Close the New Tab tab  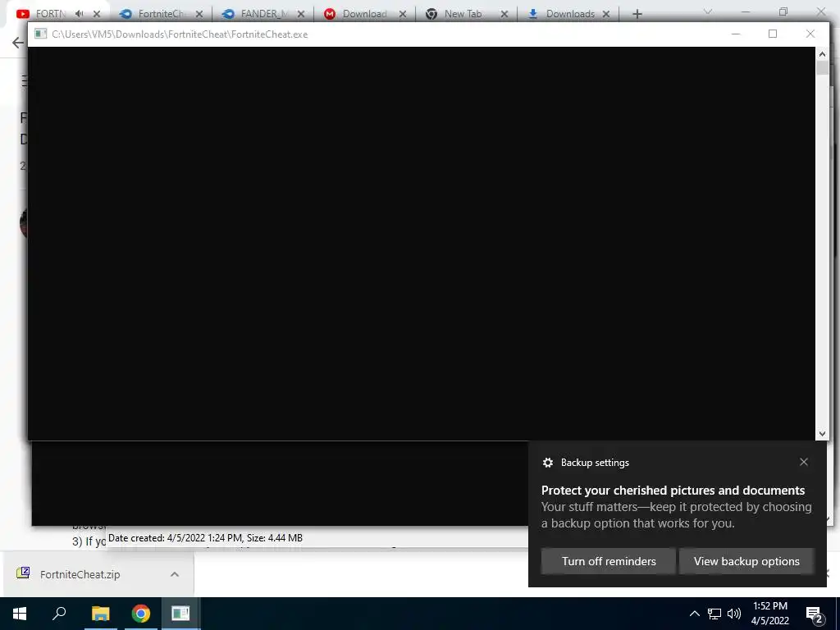pos(504,14)
